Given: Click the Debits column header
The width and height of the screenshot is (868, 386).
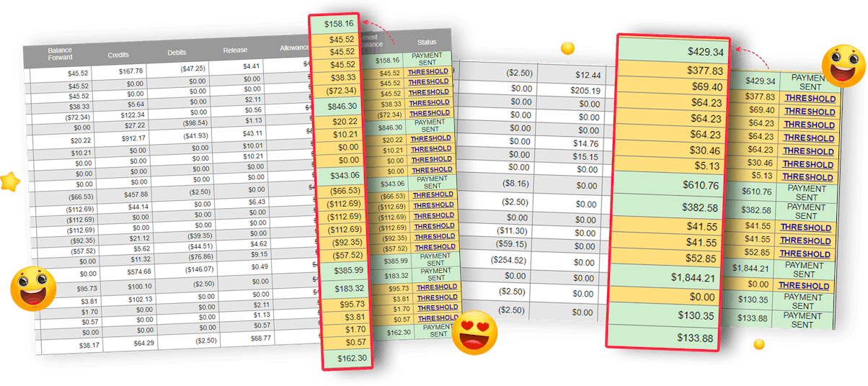Looking at the screenshot, I should click(x=177, y=53).
